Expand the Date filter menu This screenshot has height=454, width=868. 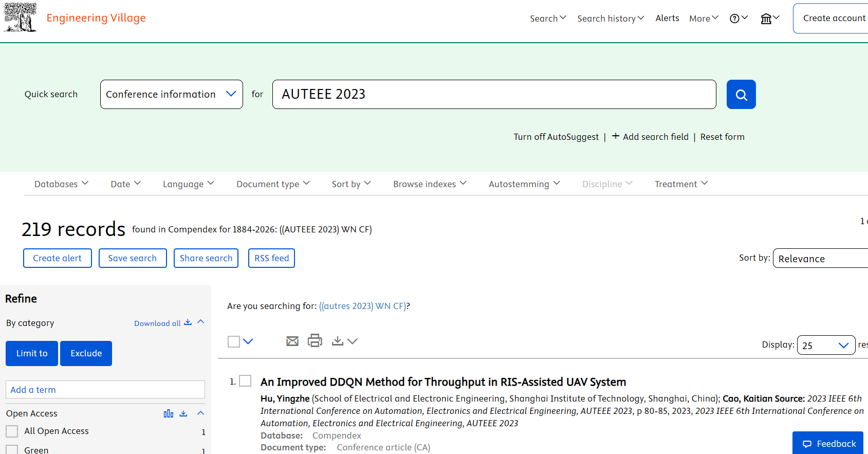click(x=125, y=184)
